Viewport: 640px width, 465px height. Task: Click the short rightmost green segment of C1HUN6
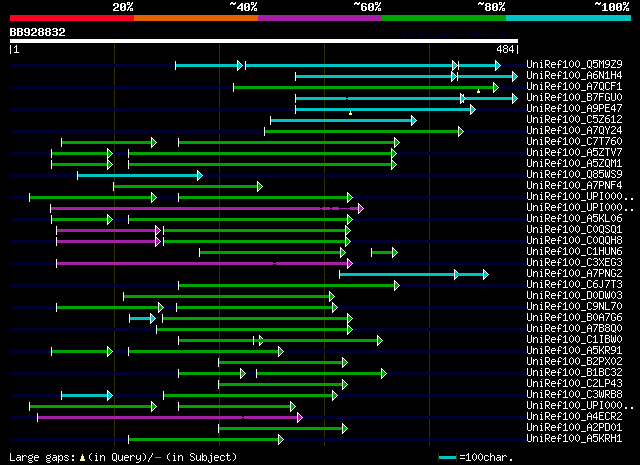384,253
